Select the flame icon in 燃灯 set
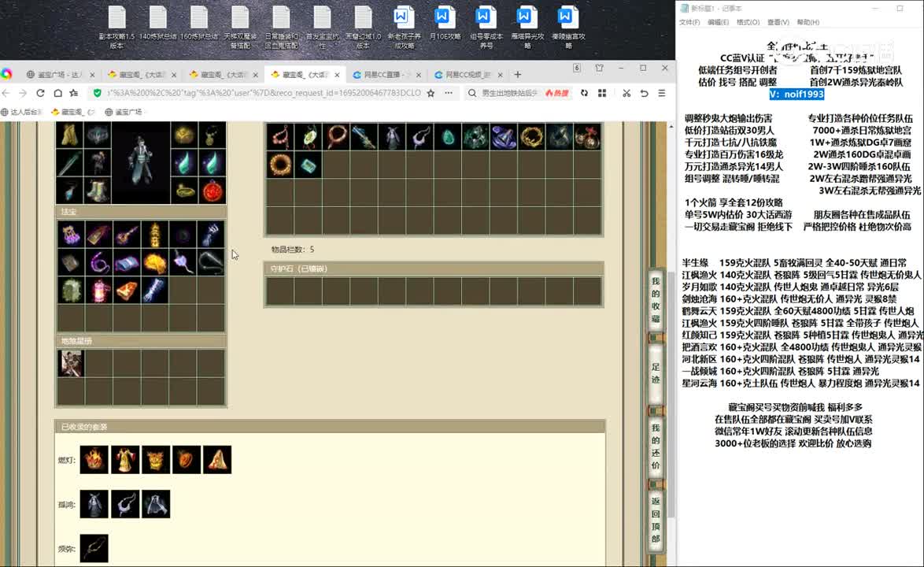This screenshot has width=924, height=567. click(x=94, y=460)
